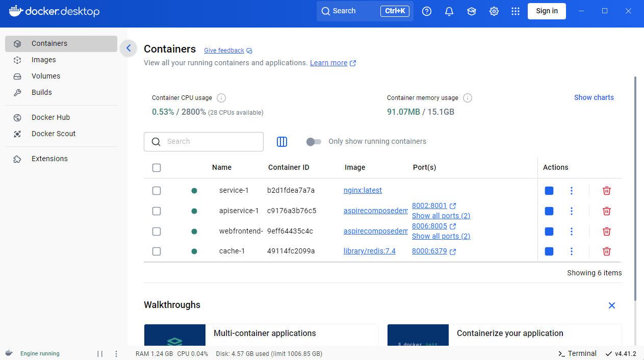Open the Terminal from the status bar
The height and width of the screenshot is (360, 644).
point(577,353)
